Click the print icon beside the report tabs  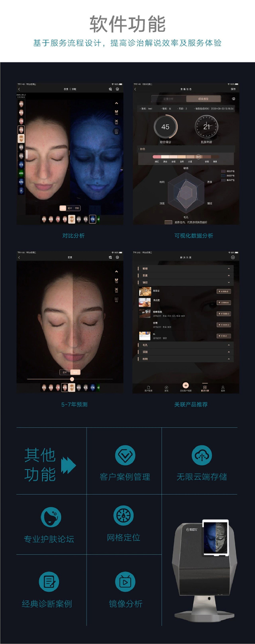[233, 99]
